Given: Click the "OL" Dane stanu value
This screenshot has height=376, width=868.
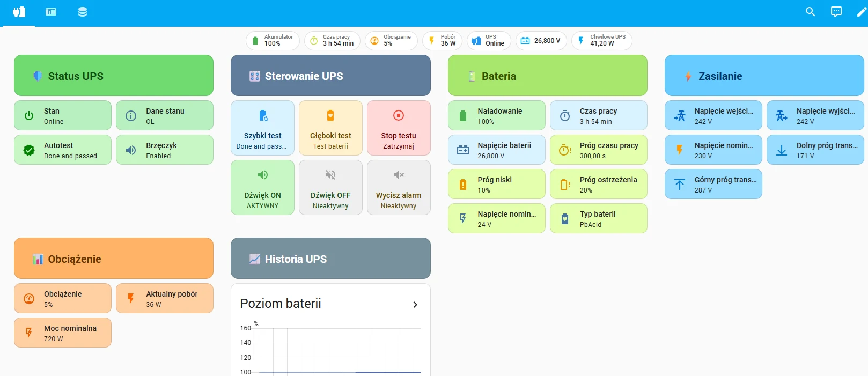Looking at the screenshot, I should point(150,122).
